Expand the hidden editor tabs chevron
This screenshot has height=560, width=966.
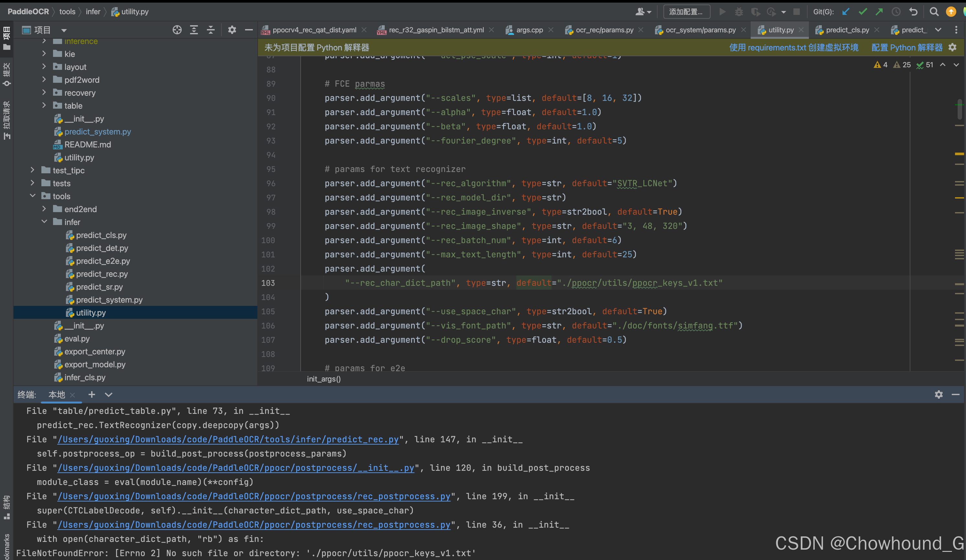938,30
